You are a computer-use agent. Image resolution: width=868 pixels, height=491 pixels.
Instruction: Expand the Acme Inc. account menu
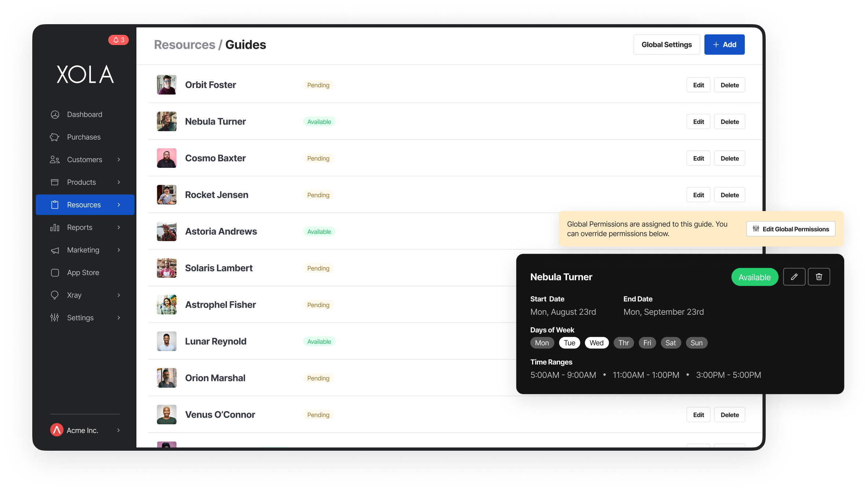(118, 430)
